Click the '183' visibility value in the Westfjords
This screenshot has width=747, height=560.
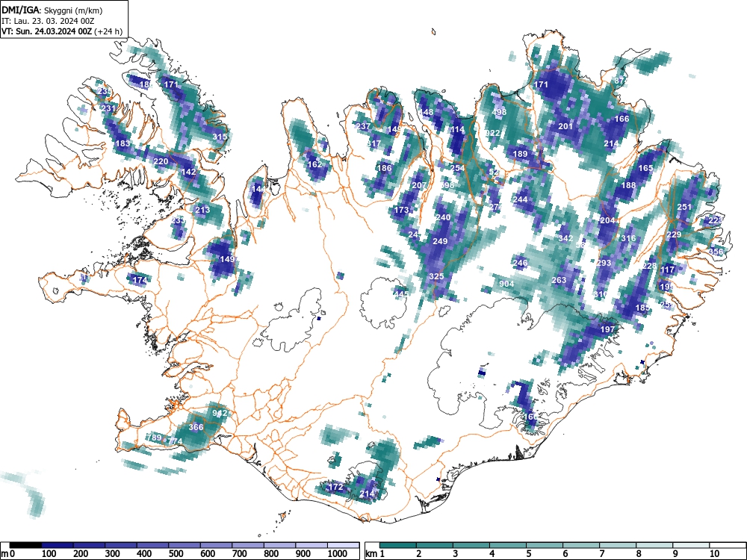pyautogui.click(x=123, y=143)
